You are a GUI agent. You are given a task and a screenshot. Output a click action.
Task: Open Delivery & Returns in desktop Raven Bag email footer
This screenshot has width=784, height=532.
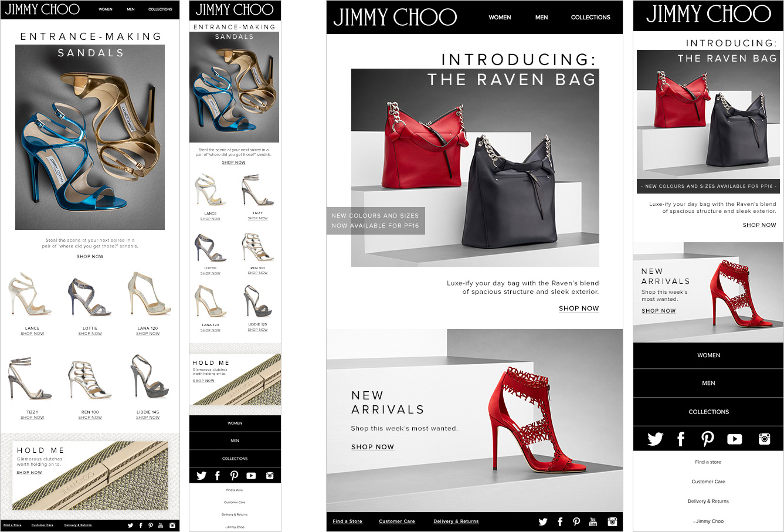(456, 521)
